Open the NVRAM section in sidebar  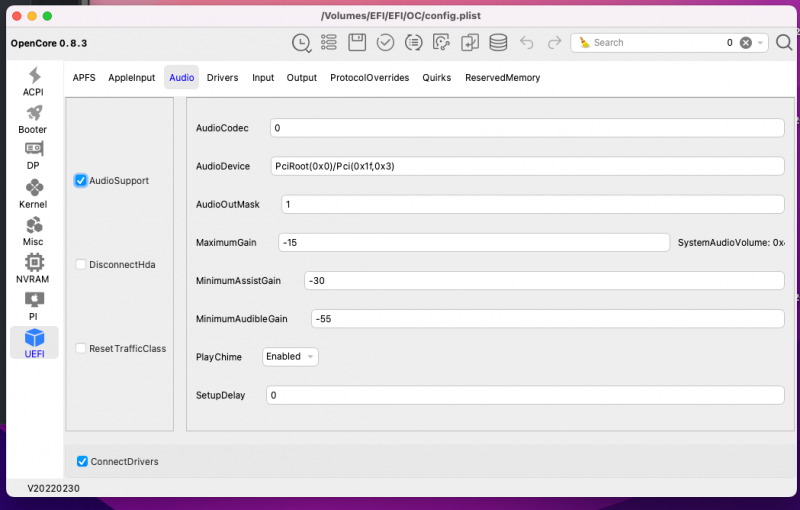coord(34,269)
